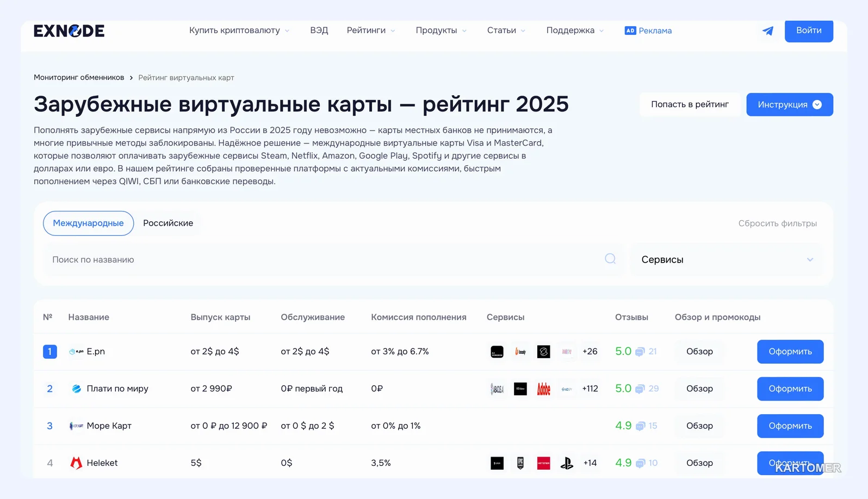Image resolution: width=868 pixels, height=499 pixels.
Task: Expand the Инструкция button
Action: (x=790, y=104)
